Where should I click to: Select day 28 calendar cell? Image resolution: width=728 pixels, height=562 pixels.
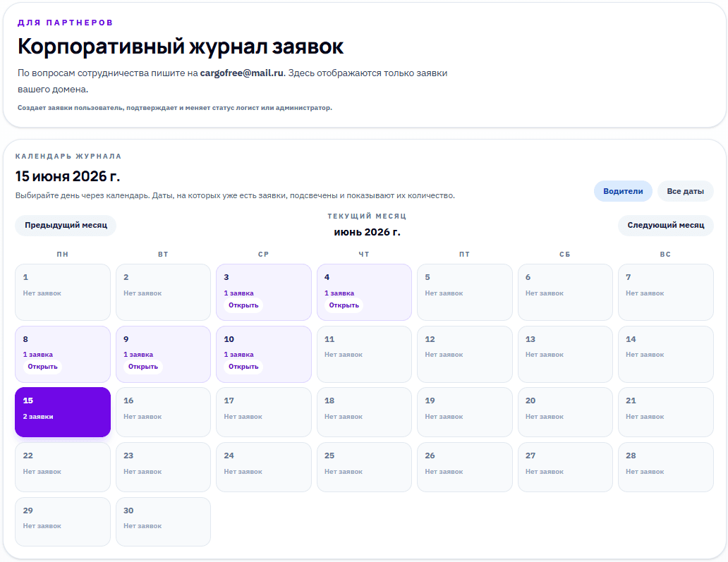point(665,467)
